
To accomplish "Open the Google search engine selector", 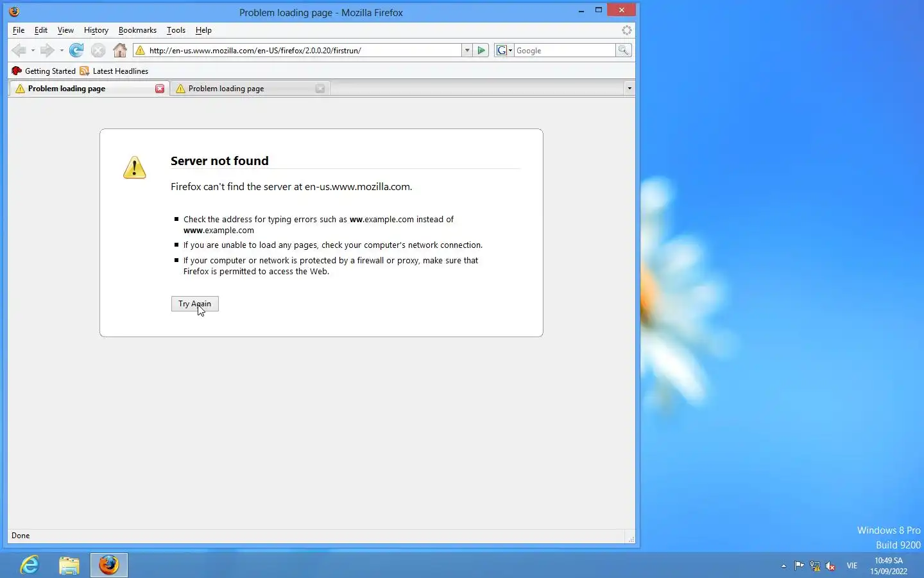I will point(504,50).
